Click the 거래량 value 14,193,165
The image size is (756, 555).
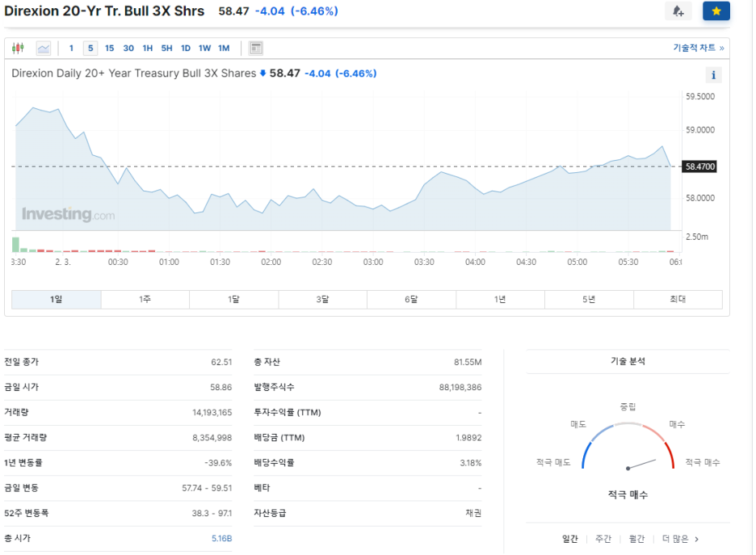tap(212, 413)
